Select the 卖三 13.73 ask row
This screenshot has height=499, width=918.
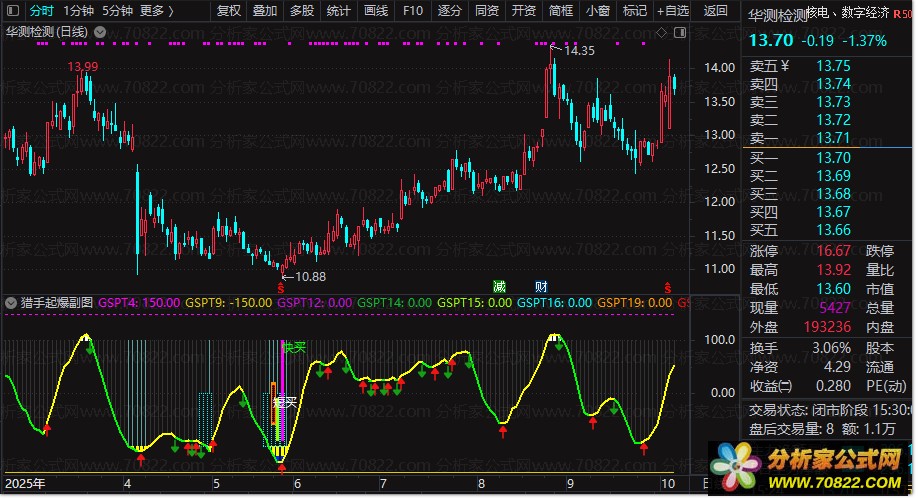coord(827,102)
